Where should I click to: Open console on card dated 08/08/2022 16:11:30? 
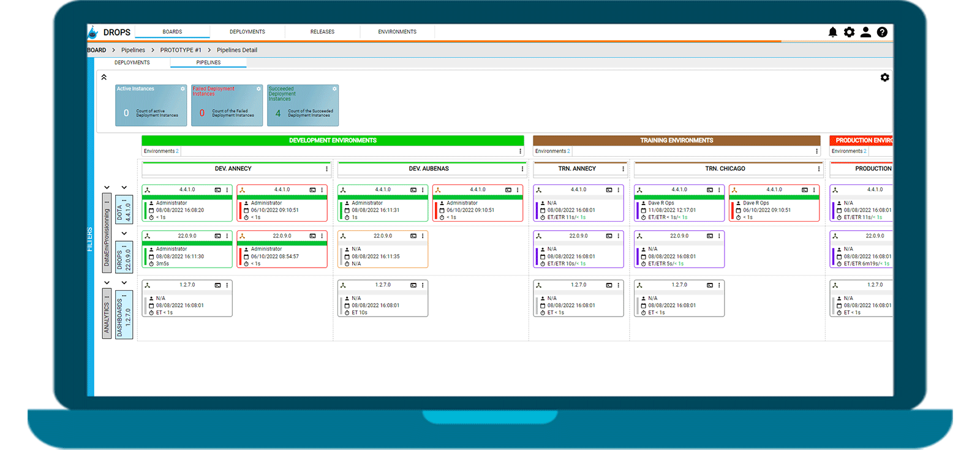coord(217,236)
